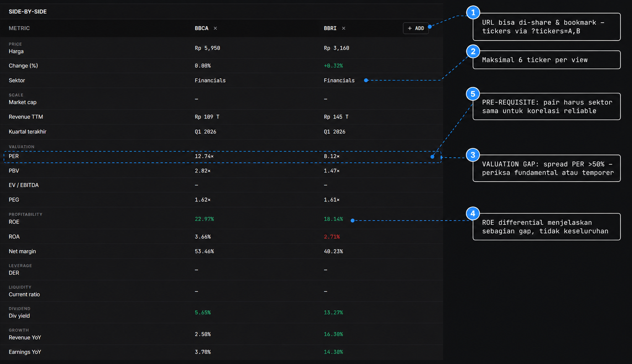Click BBRI change value +0.32%
The image size is (632, 364).
click(333, 66)
